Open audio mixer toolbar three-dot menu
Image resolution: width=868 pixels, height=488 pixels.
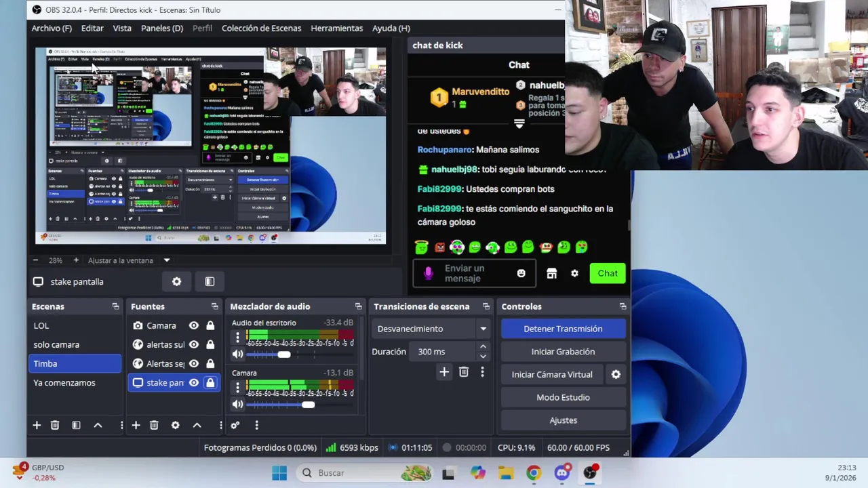(x=256, y=425)
